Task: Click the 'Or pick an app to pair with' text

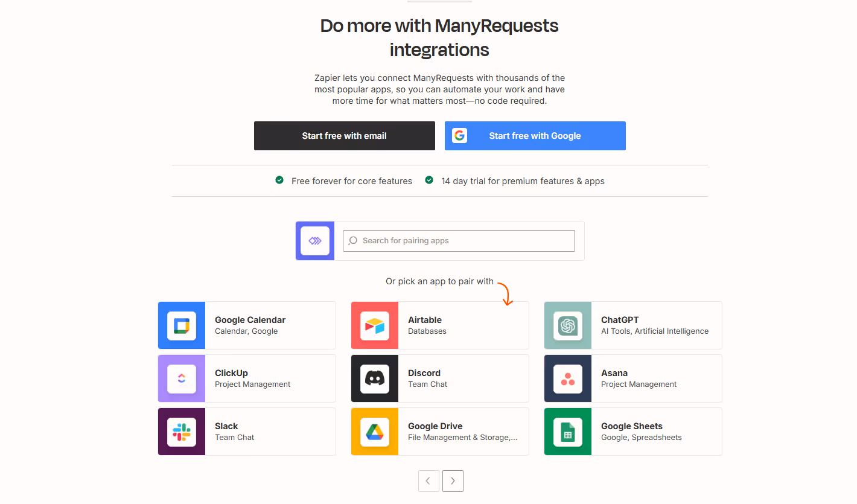Action: click(440, 281)
